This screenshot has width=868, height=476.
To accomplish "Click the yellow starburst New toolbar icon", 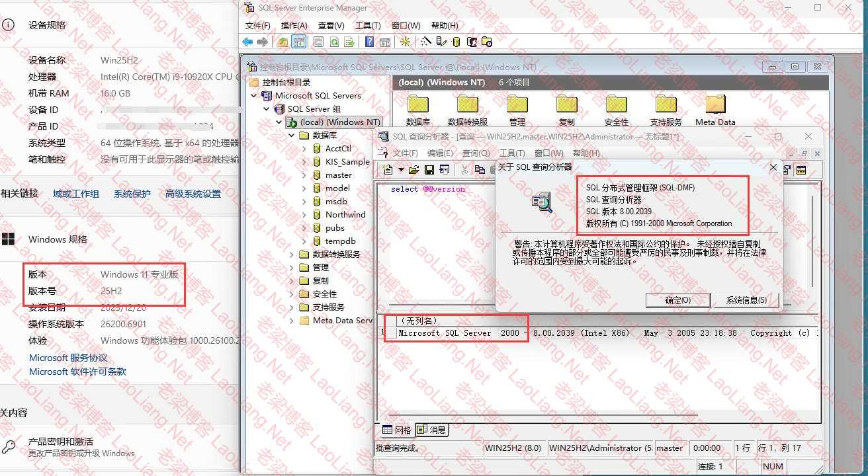I will 405,42.
